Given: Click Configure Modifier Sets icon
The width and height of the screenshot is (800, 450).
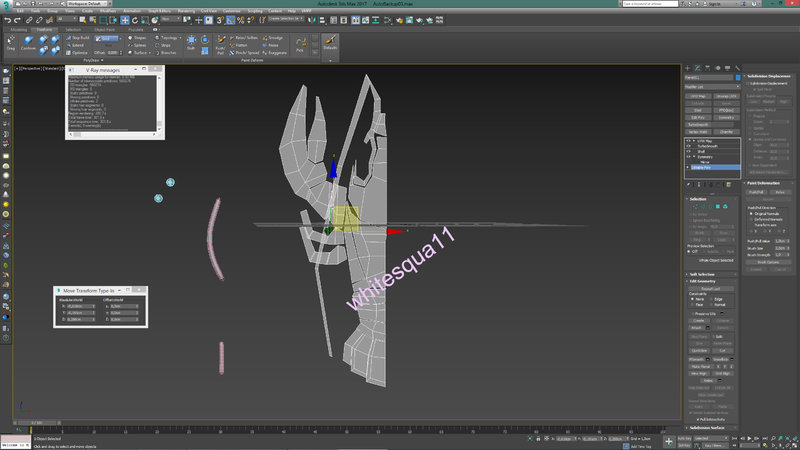Looking at the screenshot, I should pyautogui.click(x=729, y=184).
